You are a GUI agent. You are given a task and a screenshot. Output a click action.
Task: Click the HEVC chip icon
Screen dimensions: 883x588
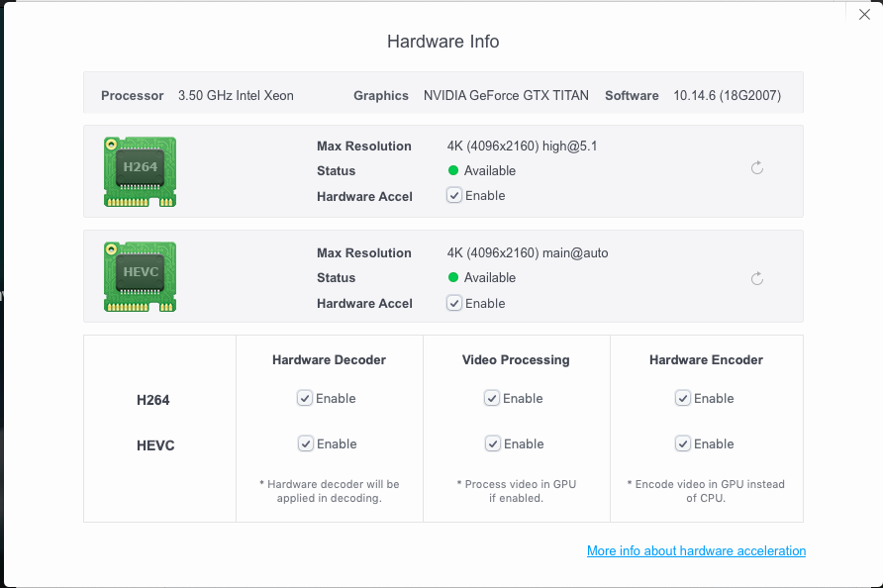pos(140,277)
